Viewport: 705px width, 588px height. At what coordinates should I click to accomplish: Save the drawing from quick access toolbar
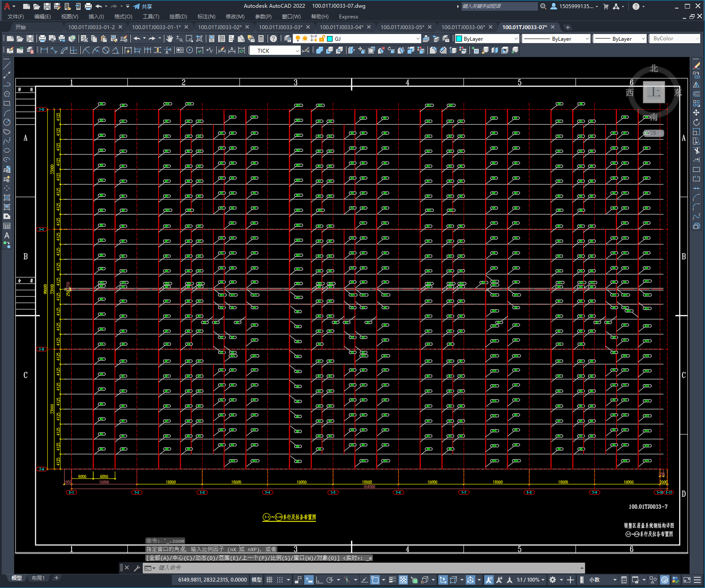(x=47, y=6)
